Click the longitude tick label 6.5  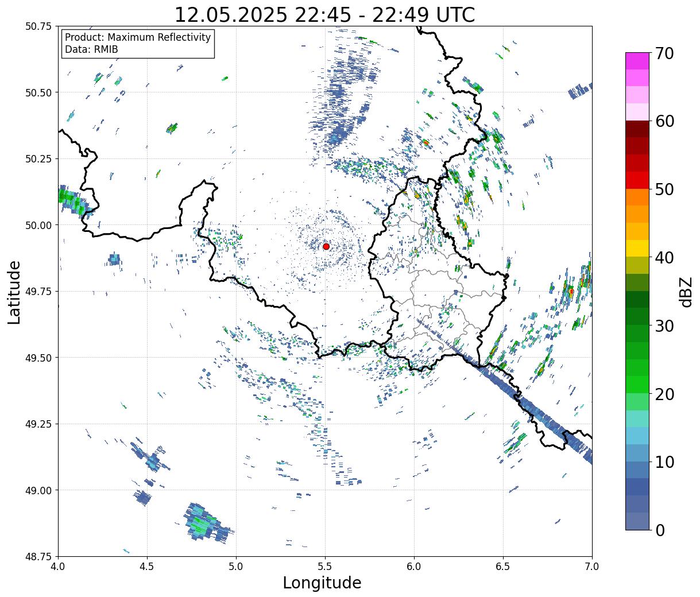(x=503, y=567)
